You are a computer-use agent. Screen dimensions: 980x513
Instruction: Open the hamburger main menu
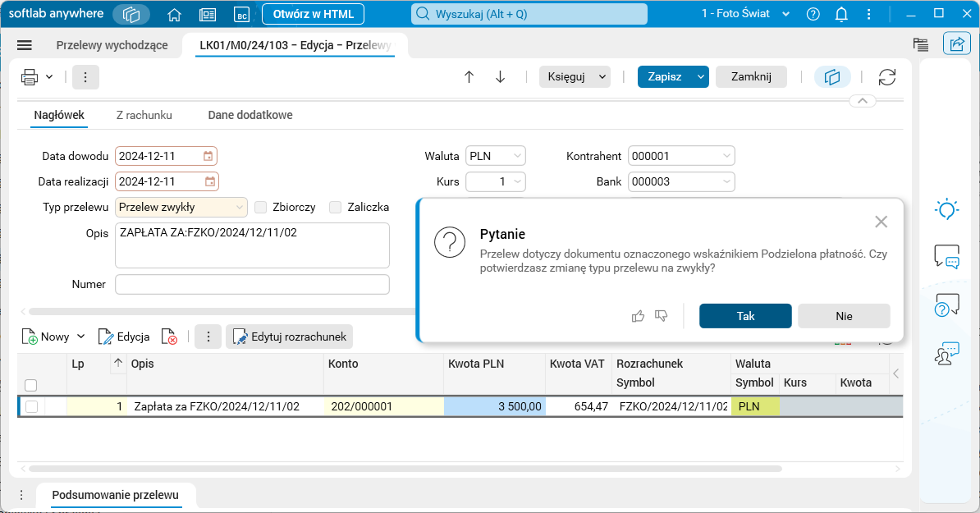(25, 45)
